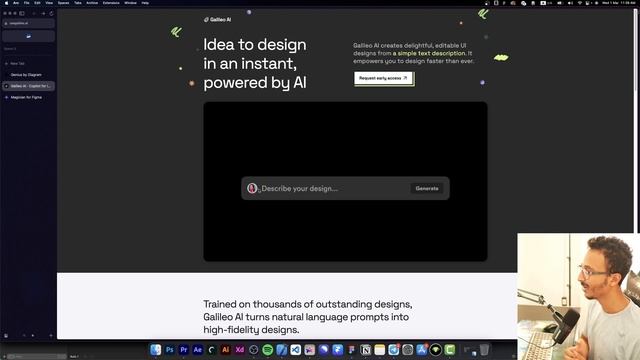Image resolution: width=640 pixels, height=360 pixels.
Task: Open the Archive menu
Action: [92, 3]
